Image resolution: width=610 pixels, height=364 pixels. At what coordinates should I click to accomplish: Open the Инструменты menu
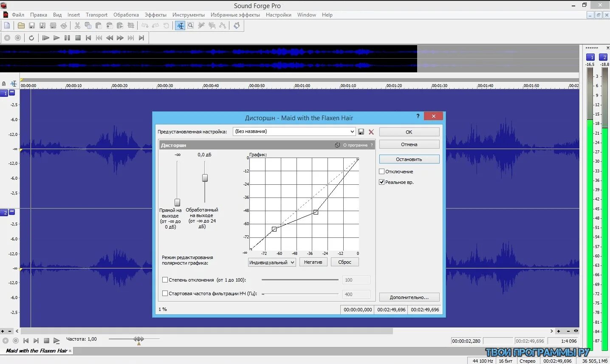coord(189,15)
